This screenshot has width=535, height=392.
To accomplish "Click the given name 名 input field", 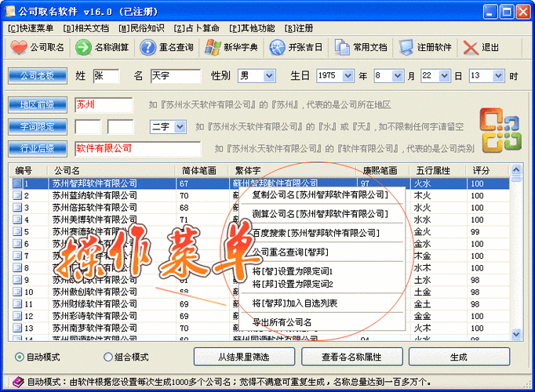I will pyautogui.click(x=176, y=76).
